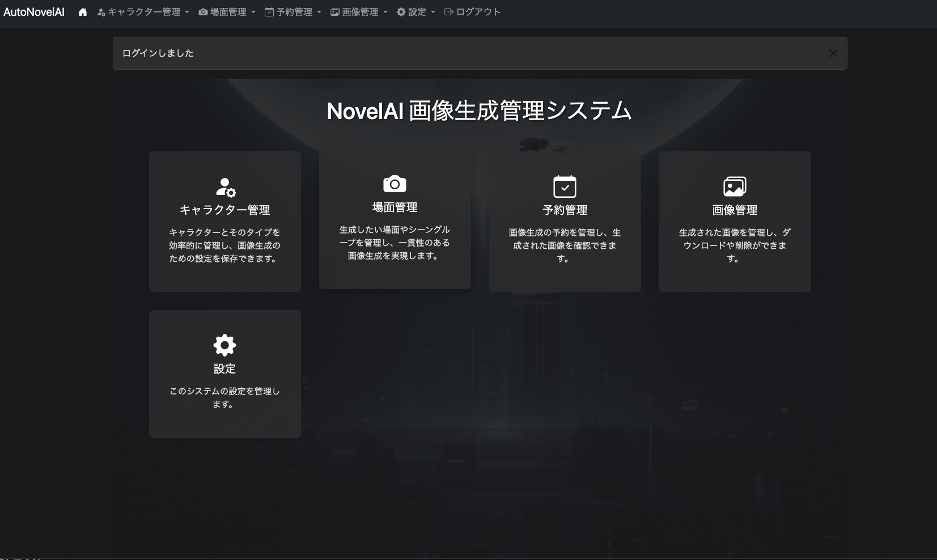The width and height of the screenshot is (937, 560).
Task: Click the calendar icon beside 予約管理 in navbar
Action: [269, 11]
